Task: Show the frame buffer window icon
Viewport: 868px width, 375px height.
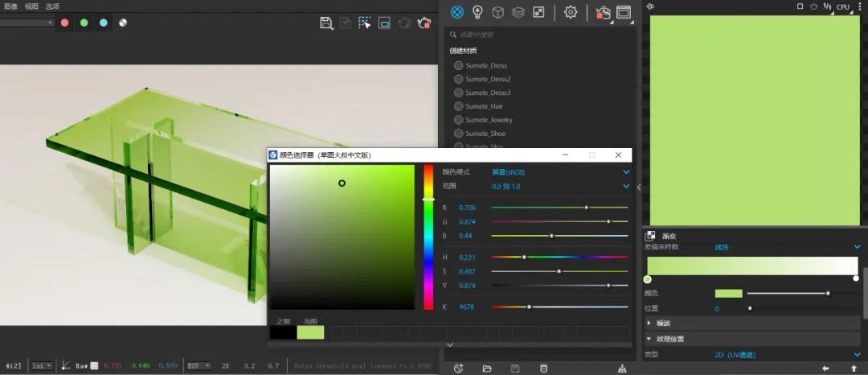Action: coord(624,12)
